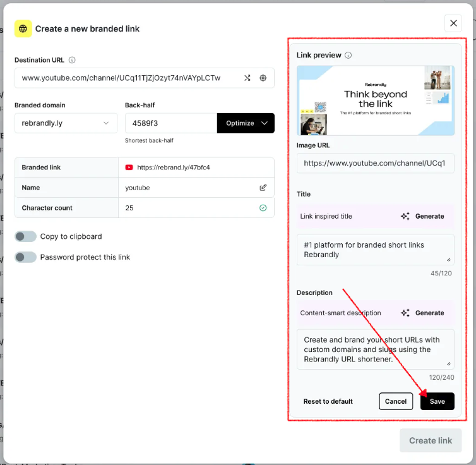
Task: Click the Shortest back-half hint text
Action: (149, 141)
